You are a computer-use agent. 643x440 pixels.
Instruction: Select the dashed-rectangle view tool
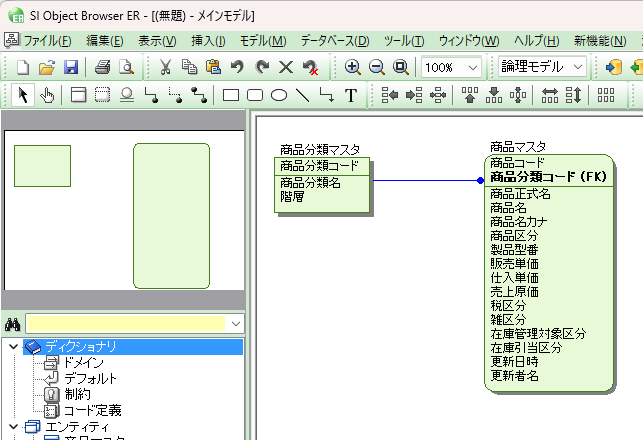coord(103,95)
